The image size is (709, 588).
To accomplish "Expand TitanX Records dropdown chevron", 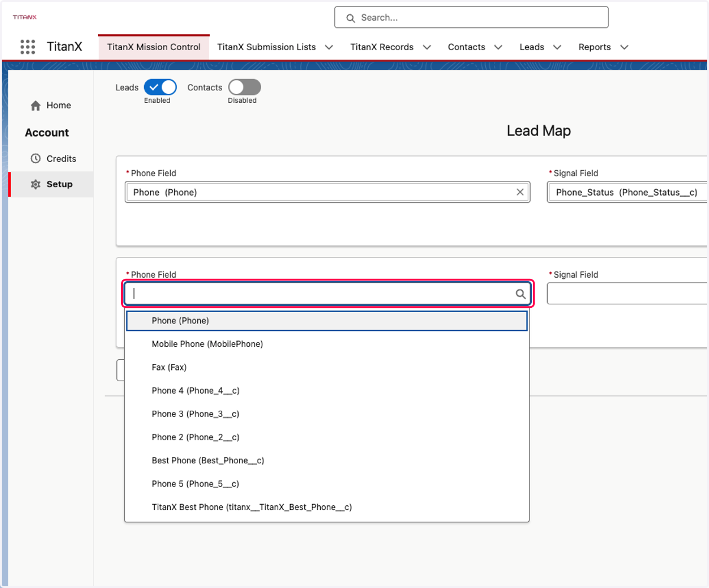I will [x=427, y=47].
